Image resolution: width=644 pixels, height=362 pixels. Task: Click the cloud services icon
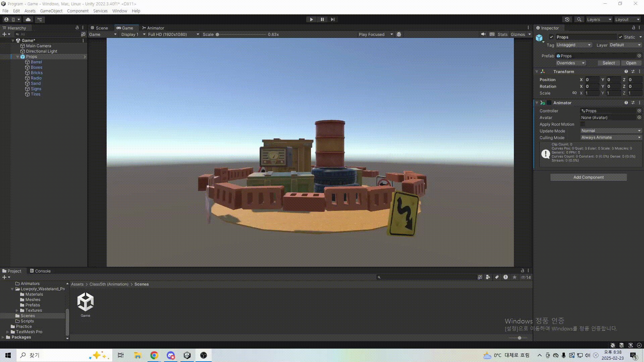pos(28,19)
